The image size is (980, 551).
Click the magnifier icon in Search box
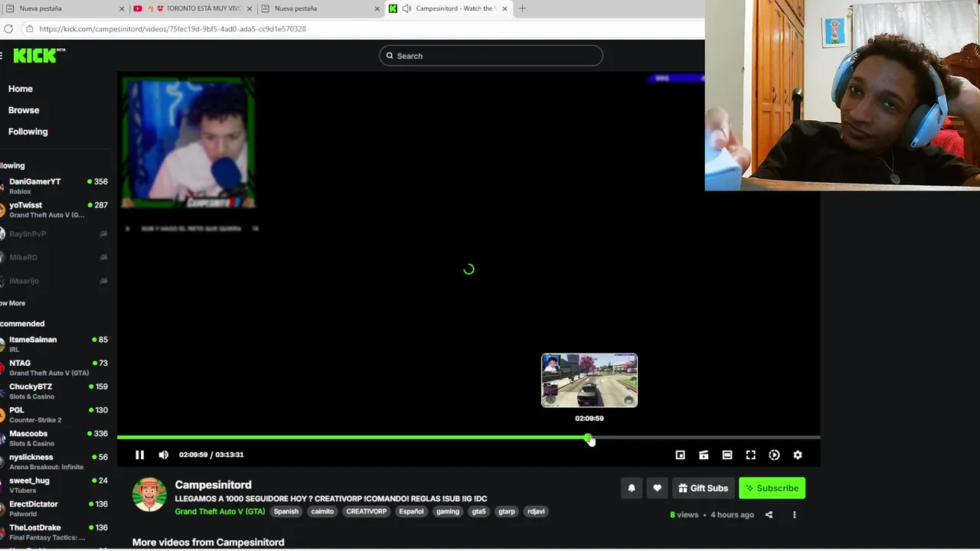pos(390,56)
